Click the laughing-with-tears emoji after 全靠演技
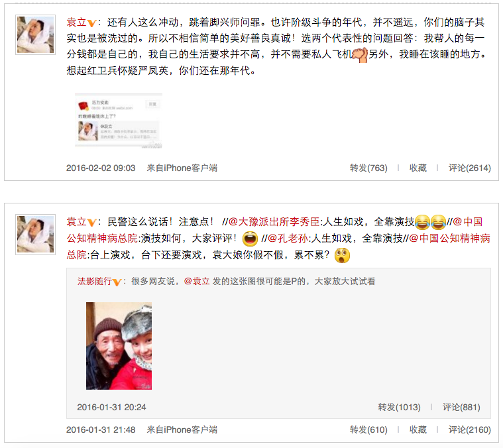Viewport: 503px width, 448px height. tap(422, 222)
